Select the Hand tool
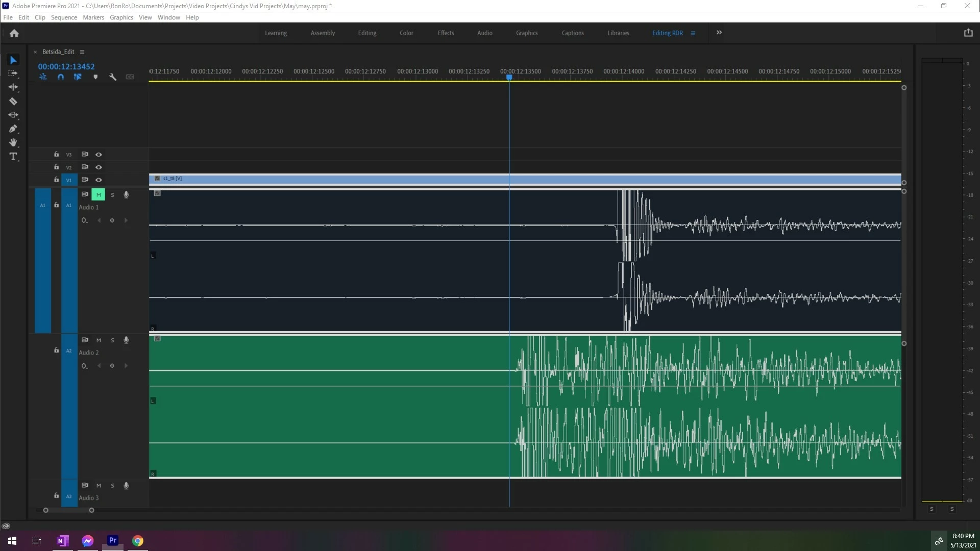980x551 pixels. click(x=13, y=142)
